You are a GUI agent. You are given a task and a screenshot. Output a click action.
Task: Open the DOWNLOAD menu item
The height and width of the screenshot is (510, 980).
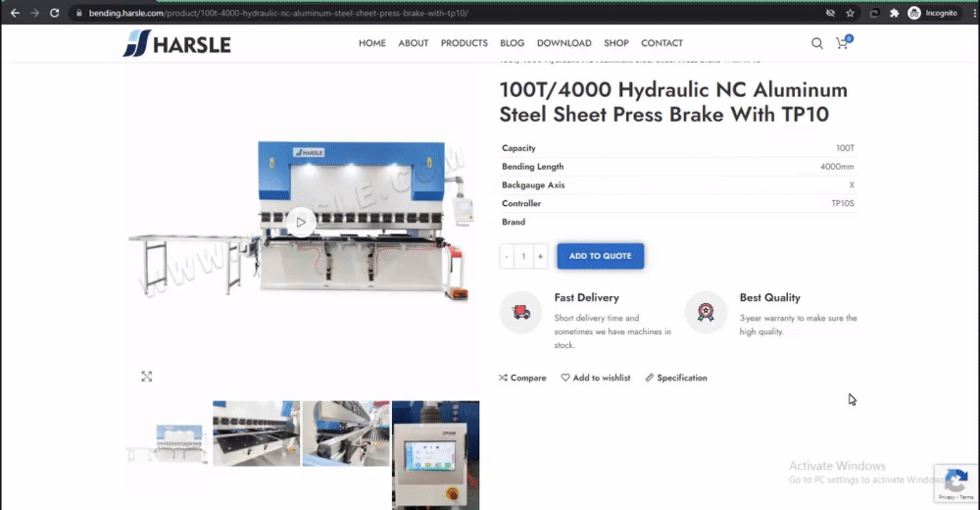click(563, 43)
